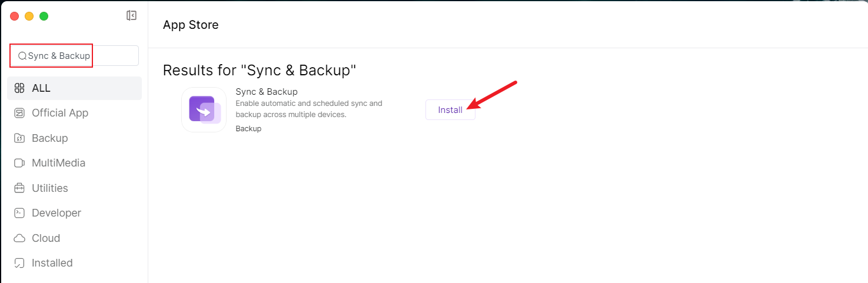Open the Sync & Backup result title
Screen dimensions: 868x283
click(267, 92)
